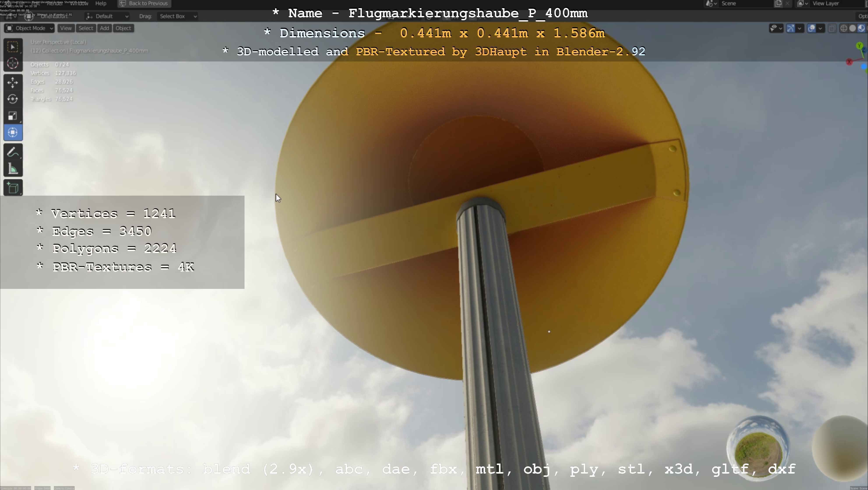The width and height of the screenshot is (868, 490).
Task: Expand the gizmo options arrow
Action: pos(800,28)
